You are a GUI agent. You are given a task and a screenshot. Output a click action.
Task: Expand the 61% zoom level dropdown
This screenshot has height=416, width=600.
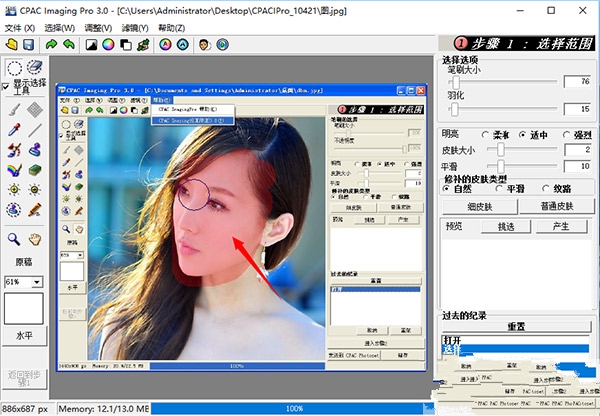37,282
